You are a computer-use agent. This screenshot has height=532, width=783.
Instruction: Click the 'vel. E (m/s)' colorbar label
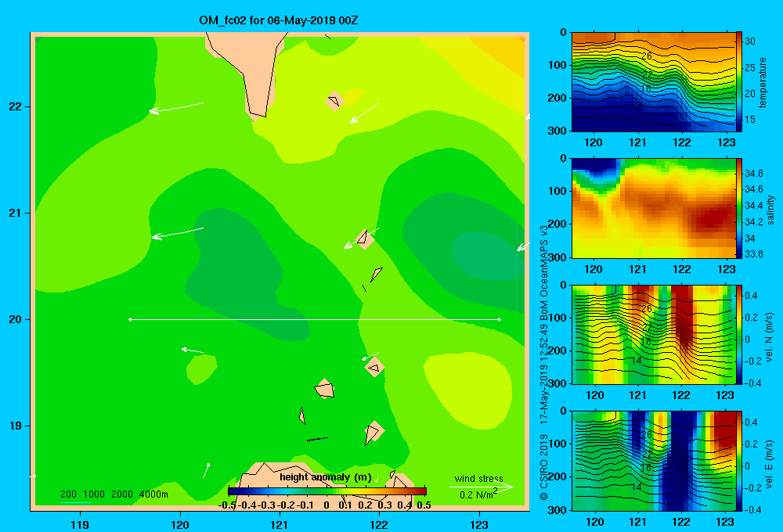pos(770,463)
